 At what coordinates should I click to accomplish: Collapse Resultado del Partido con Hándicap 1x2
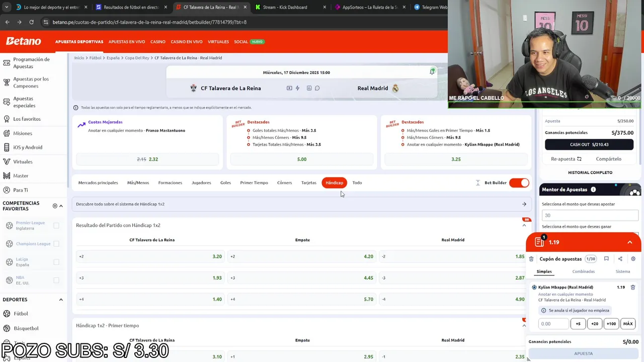point(524,225)
